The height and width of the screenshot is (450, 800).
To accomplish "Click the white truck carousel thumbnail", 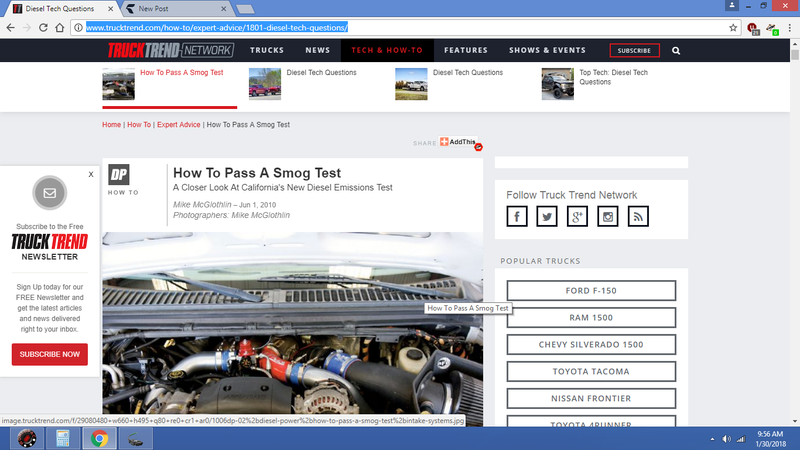I will [411, 84].
